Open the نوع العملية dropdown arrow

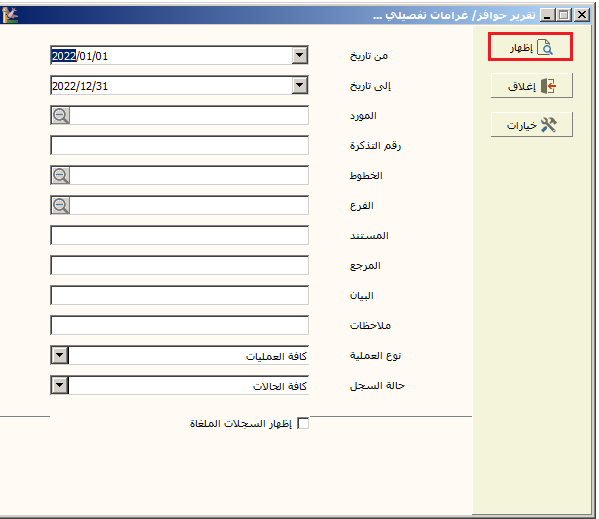click(x=60, y=355)
